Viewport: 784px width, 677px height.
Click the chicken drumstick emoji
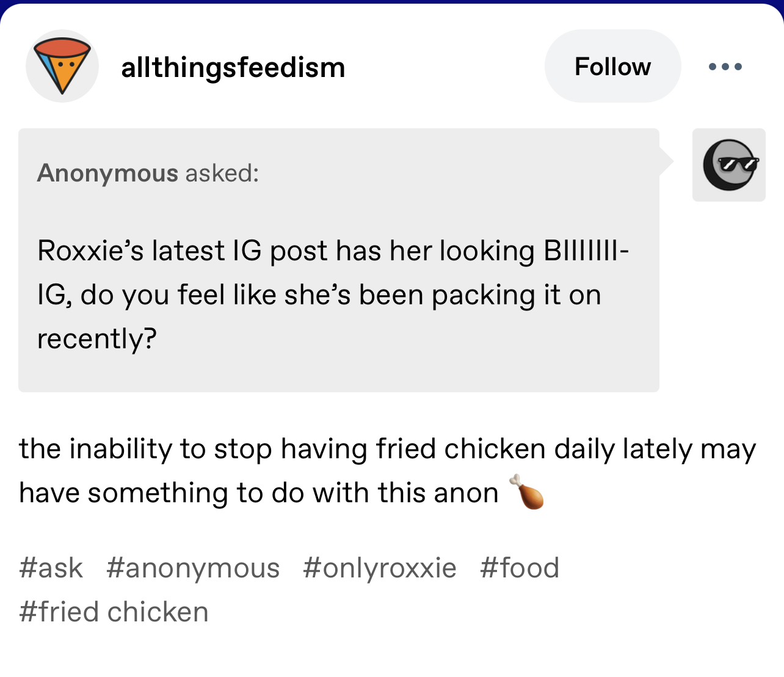526,492
